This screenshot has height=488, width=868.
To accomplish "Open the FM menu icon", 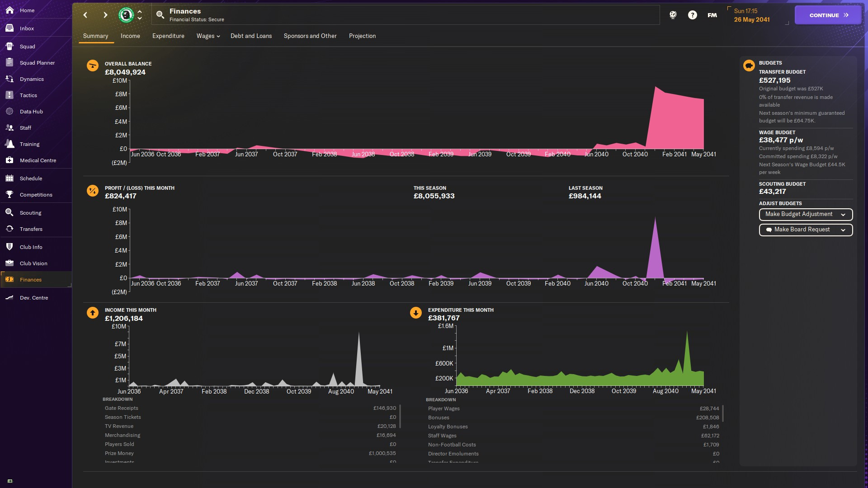I will pos(712,15).
